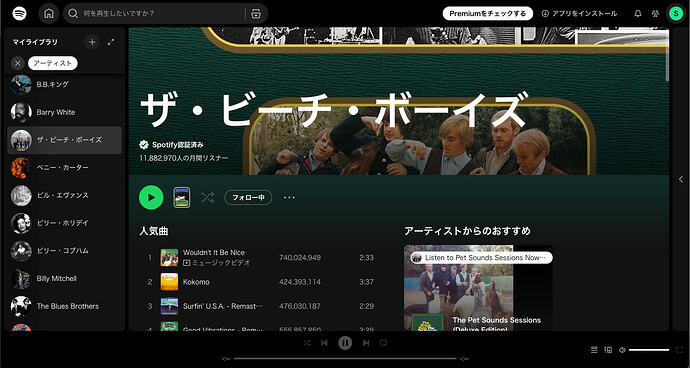Open ビル・エヴァンス in library
690x368 pixels.
click(64, 195)
